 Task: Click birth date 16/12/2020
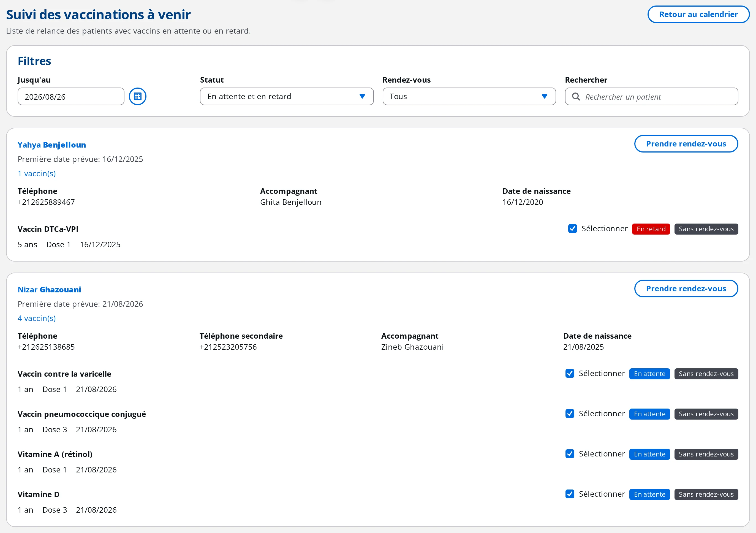coord(523,202)
